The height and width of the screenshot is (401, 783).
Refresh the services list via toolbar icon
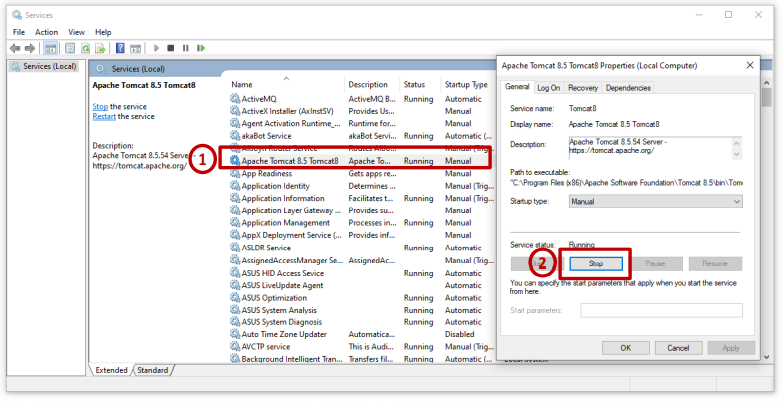pyautogui.click(x=85, y=48)
